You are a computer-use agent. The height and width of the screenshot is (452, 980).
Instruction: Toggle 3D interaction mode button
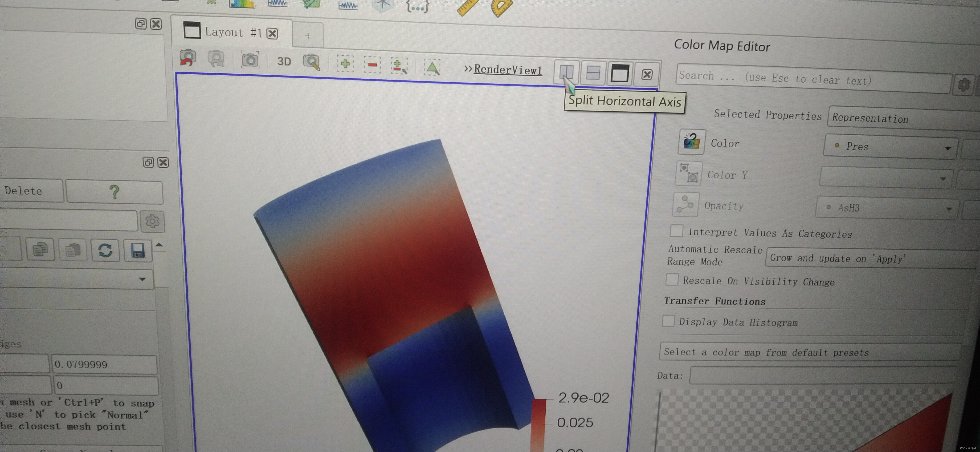(284, 61)
